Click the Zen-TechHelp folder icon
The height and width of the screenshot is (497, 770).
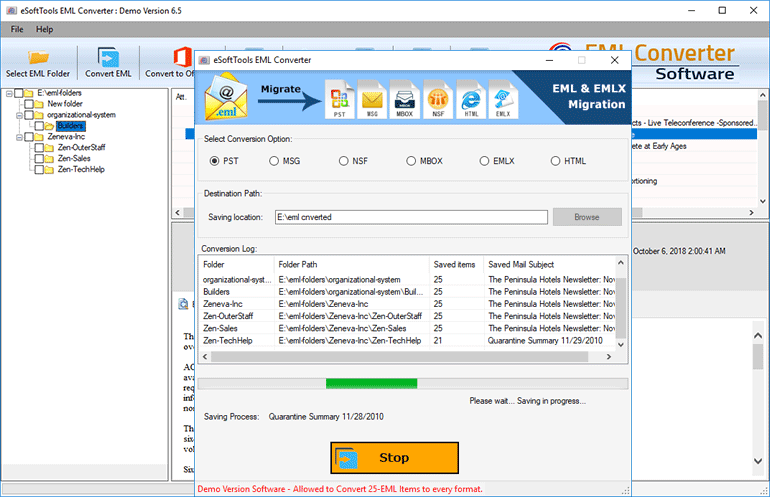49,170
